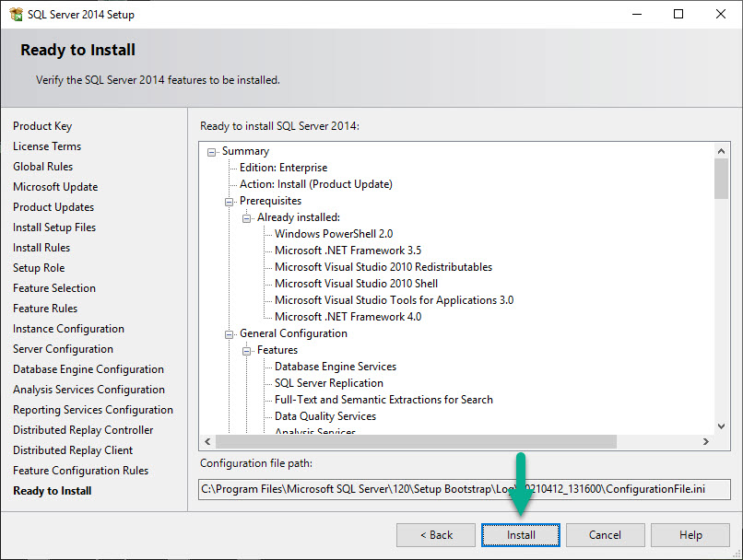Viewport: 743px width, 560px height.
Task: Select the Feature Selection step
Action: [54, 288]
